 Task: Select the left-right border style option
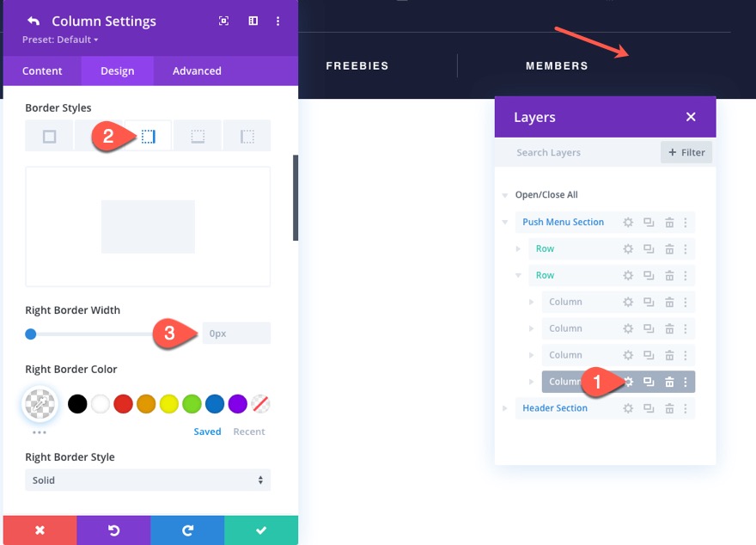(x=147, y=135)
